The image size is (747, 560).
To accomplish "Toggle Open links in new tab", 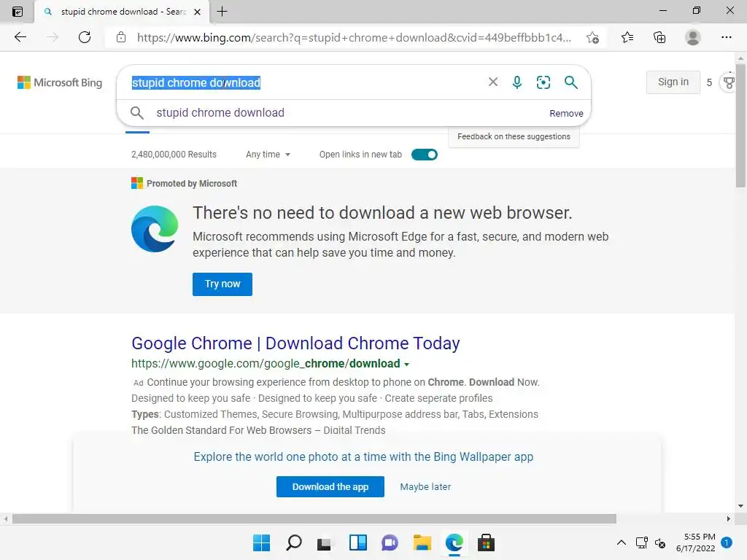I will click(x=424, y=155).
